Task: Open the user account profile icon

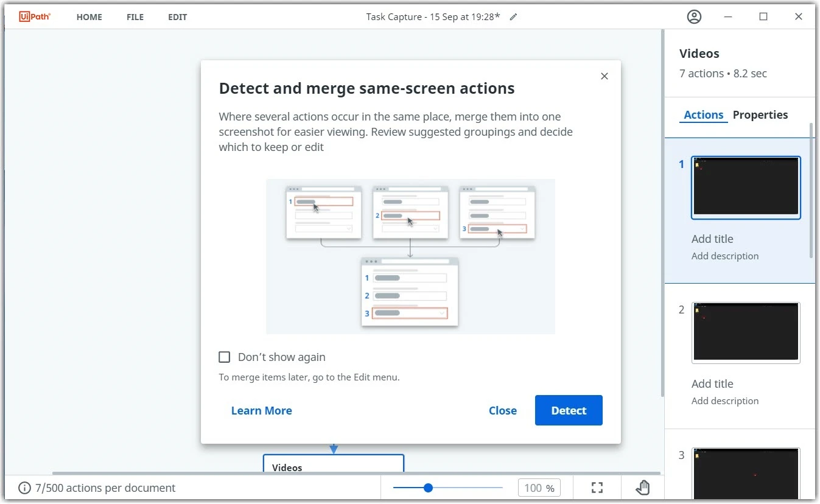Action: click(x=694, y=17)
